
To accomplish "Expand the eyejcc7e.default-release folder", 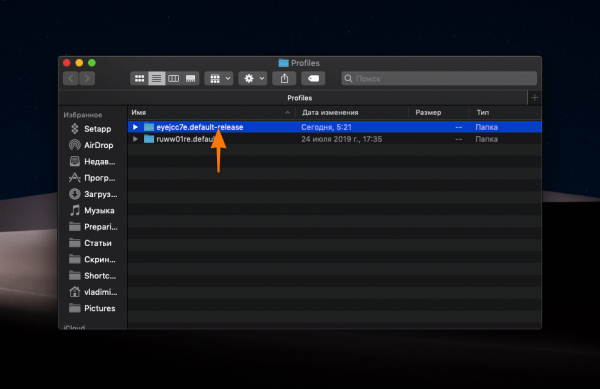I will tap(135, 127).
